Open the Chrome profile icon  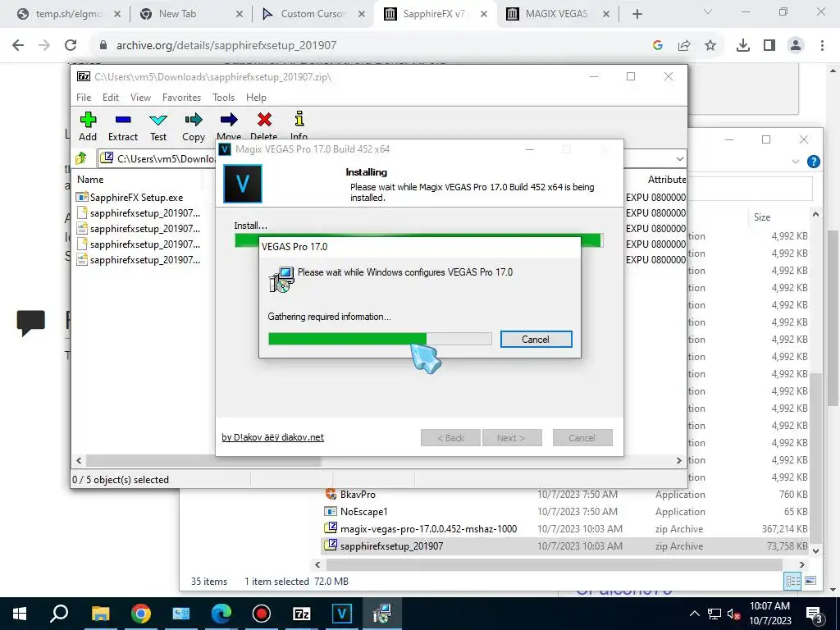pos(796,45)
